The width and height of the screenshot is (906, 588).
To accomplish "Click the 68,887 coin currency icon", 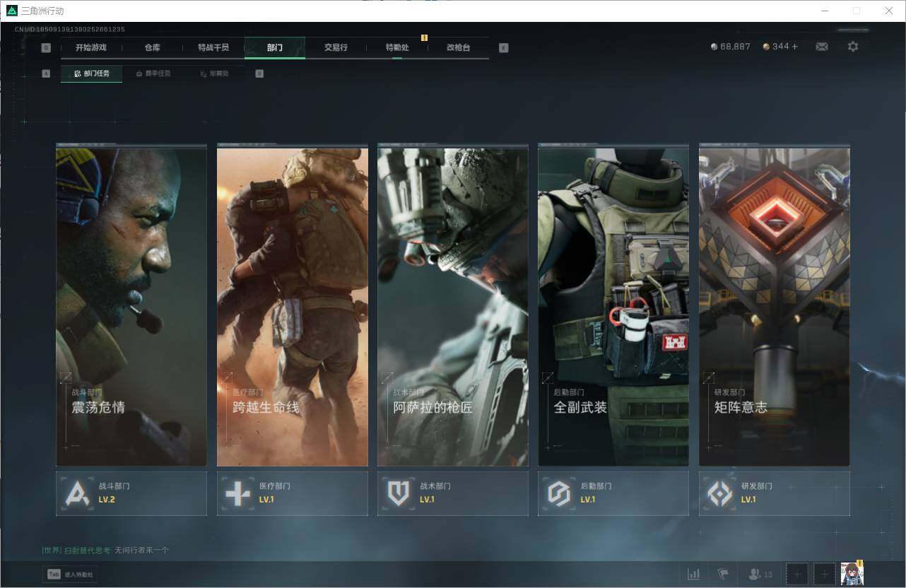I will [714, 47].
